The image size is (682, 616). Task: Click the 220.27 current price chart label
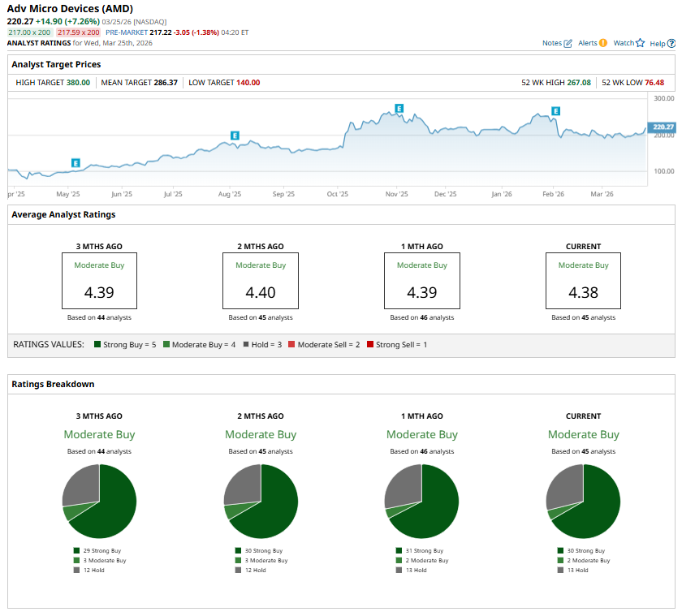point(663,127)
